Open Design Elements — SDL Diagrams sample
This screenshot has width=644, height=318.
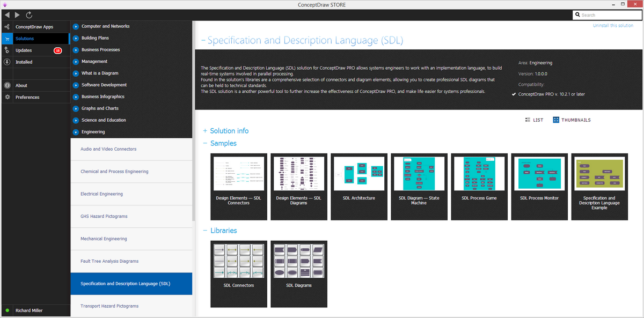coord(299,187)
